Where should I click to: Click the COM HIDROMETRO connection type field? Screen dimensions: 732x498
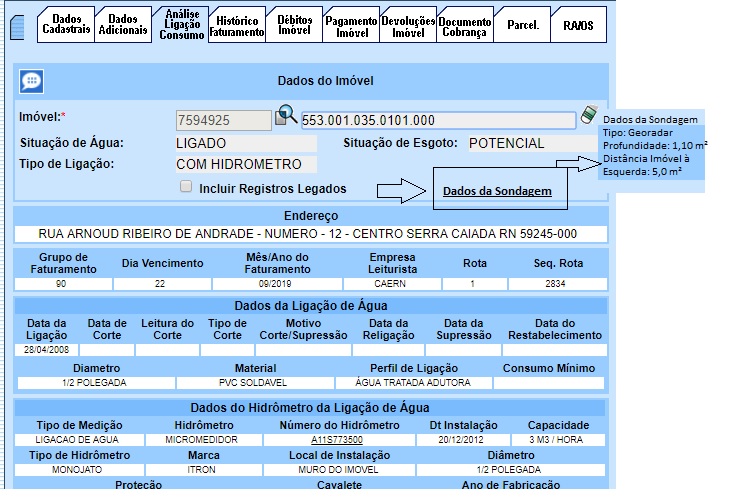point(246,164)
